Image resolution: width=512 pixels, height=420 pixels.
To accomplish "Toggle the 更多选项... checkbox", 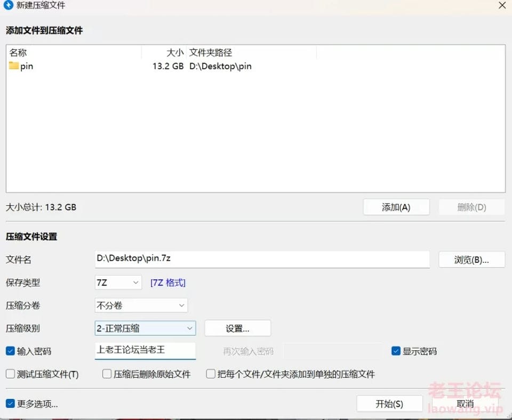I will pos(10,403).
